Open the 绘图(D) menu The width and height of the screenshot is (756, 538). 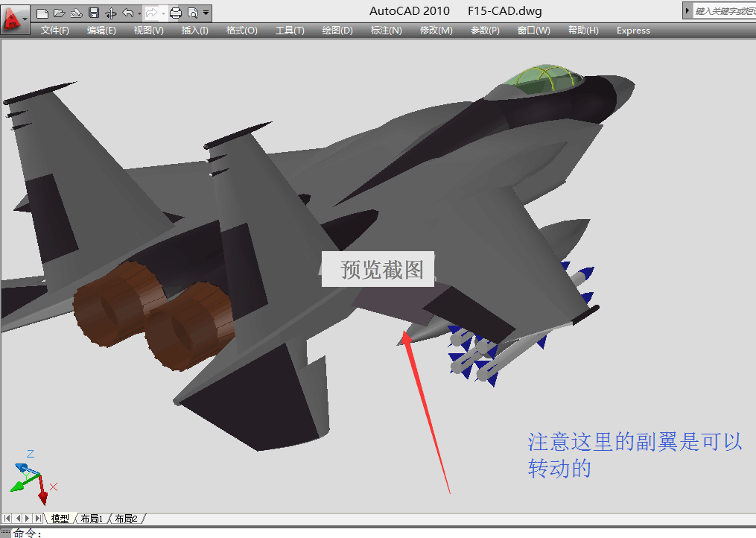pyautogui.click(x=337, y=31)
